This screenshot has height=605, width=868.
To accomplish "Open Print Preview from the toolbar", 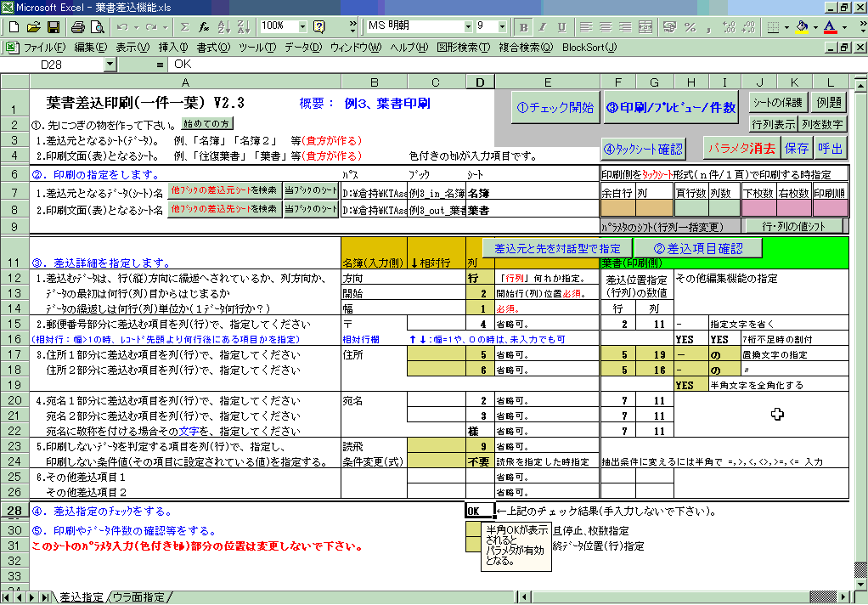I will (97, 26).
